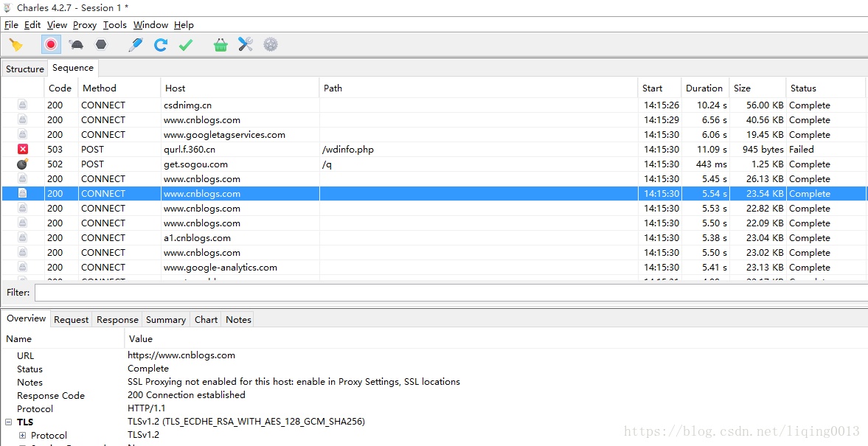Open the Help menu
Image resolution: width=868 pixels, height=446 pixels.
[184, 25]
